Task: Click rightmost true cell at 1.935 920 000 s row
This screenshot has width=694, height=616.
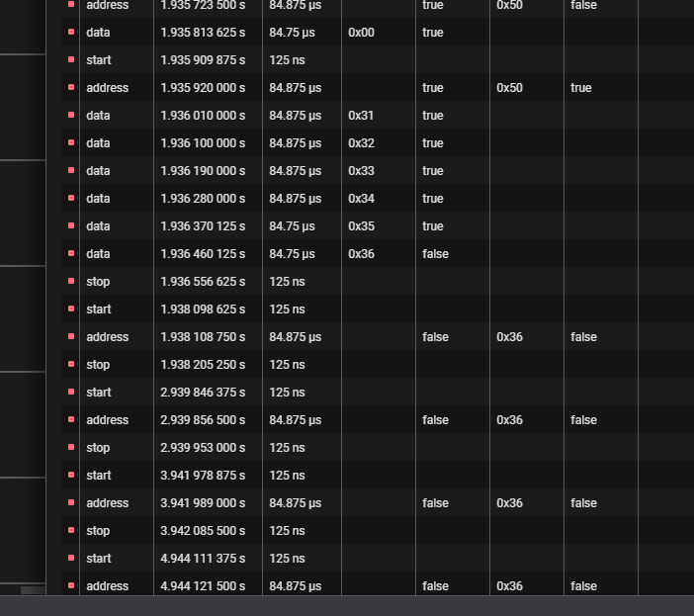Action: [x=580, y=88]
